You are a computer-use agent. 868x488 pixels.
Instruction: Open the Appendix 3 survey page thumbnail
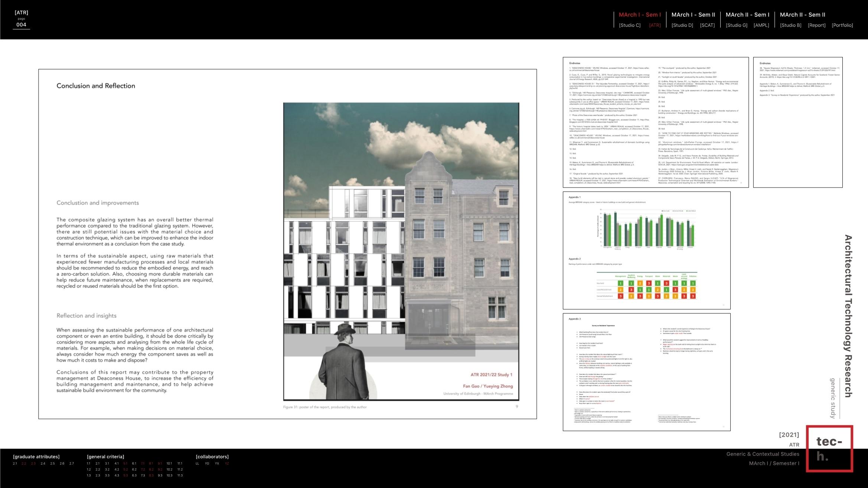point(646,372)
